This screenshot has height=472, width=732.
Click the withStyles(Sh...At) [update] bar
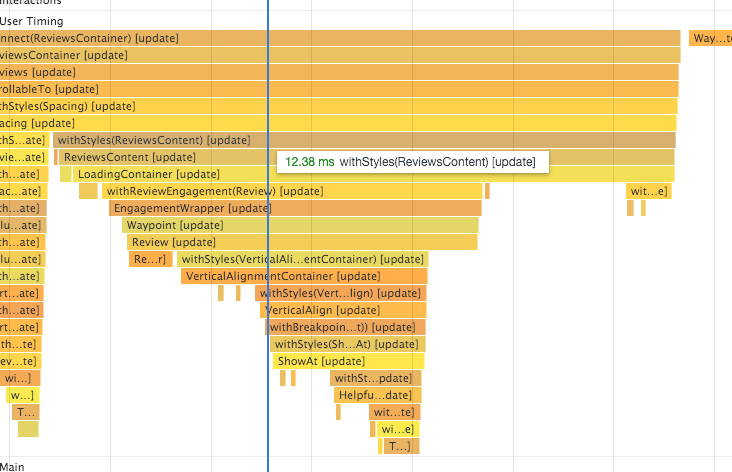[x=348, y=344]
